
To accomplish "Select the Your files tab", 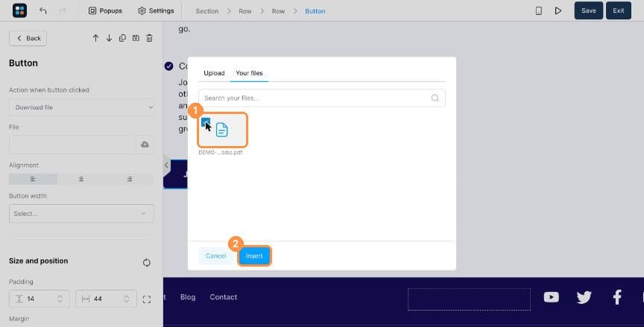I will pyautogui.click(x=249, y=73).
